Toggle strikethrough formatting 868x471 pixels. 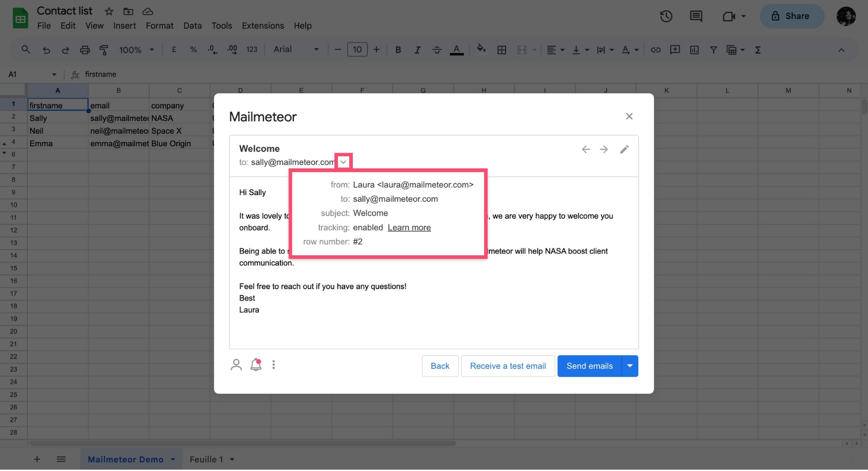[x=437, y=50]
